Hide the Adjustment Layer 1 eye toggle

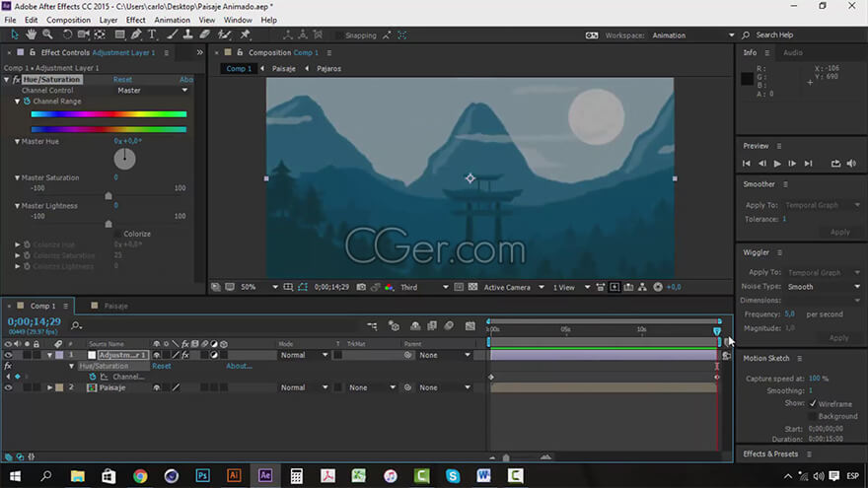(x=8, y=355)
